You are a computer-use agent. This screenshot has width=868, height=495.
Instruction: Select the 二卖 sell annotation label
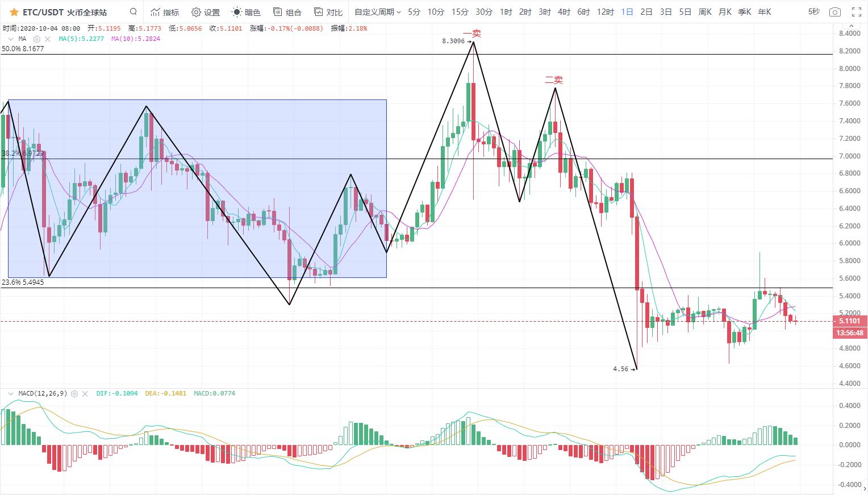[554, 80]
